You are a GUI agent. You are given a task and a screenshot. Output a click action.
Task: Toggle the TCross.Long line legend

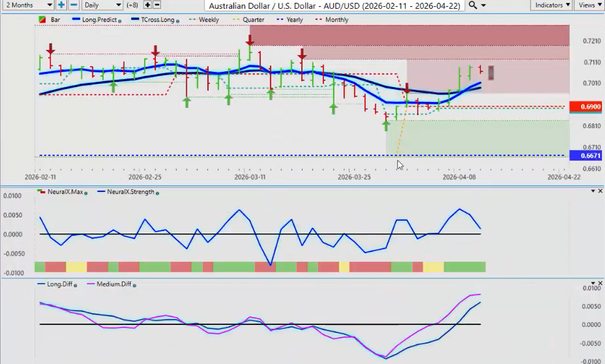(x=153, y=20)
